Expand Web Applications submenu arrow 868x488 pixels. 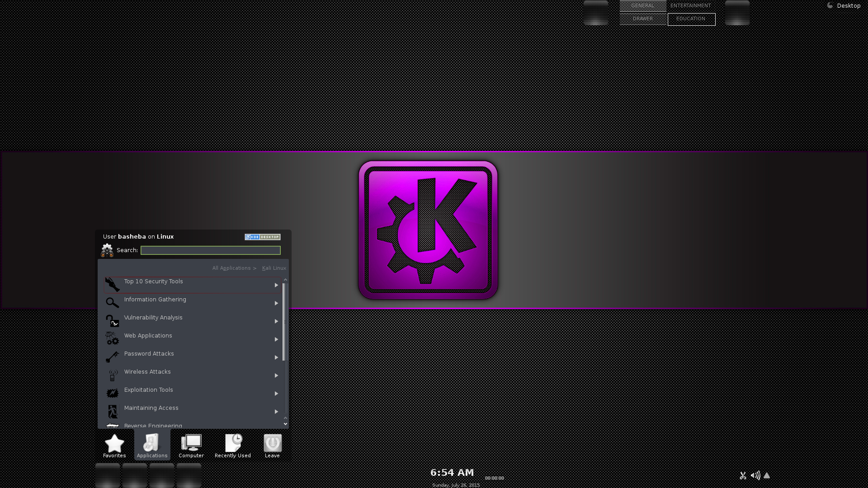[x=276, y=339]
